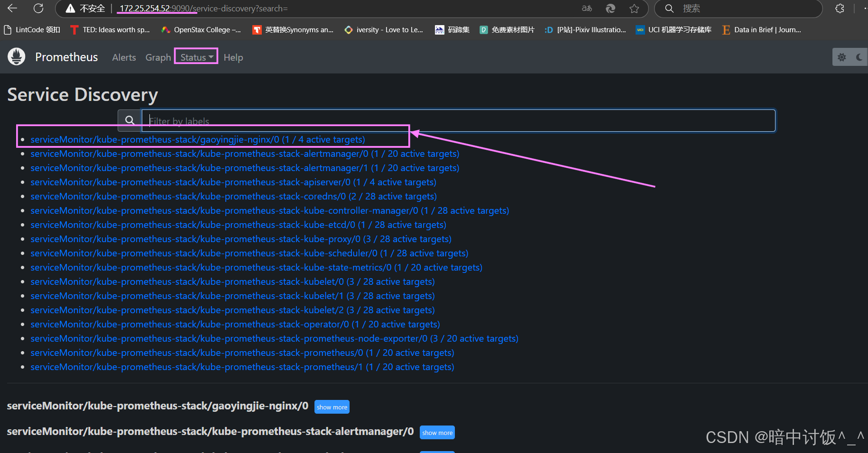Expand the Status dropdown menu
The height and width of the screenshot is (453, 868).
tap(196, 57)
